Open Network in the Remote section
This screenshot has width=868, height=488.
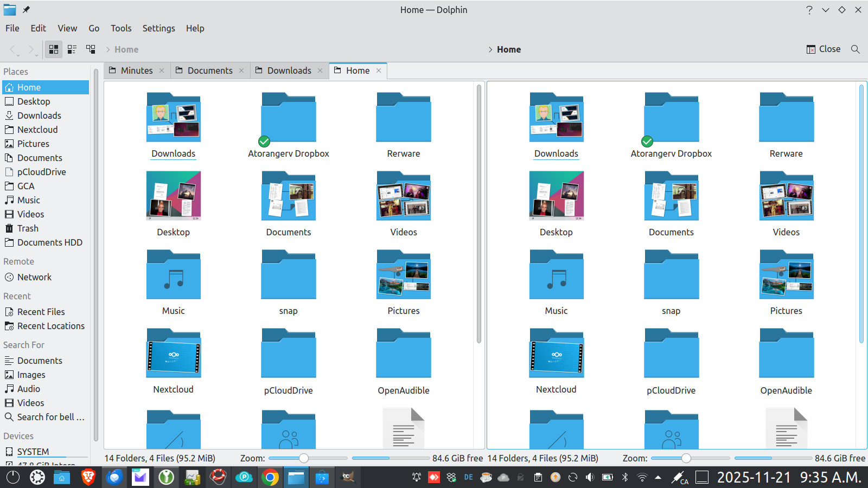[34, 277]
